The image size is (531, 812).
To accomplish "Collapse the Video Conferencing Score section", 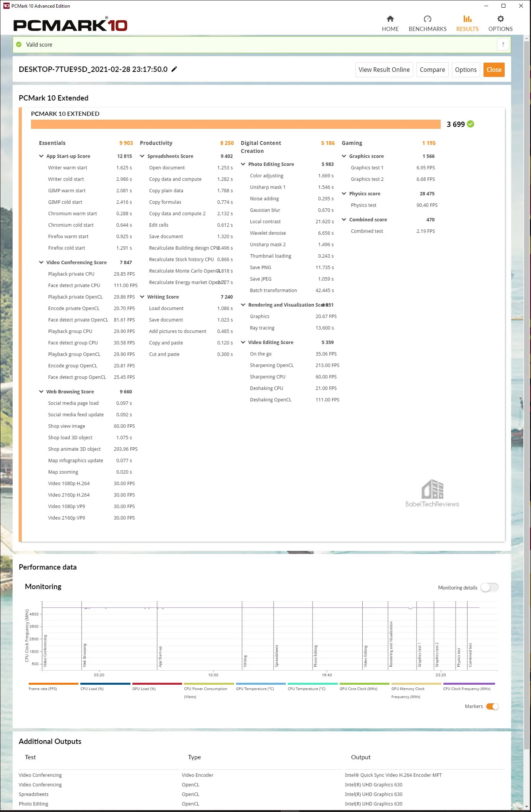I will pyautogui.click(x=41, y=262).
